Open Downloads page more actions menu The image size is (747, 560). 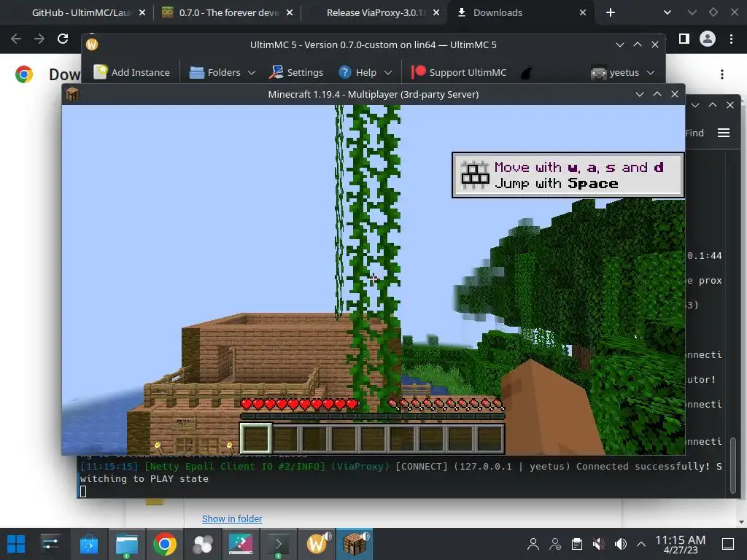(x=722, y=74)
